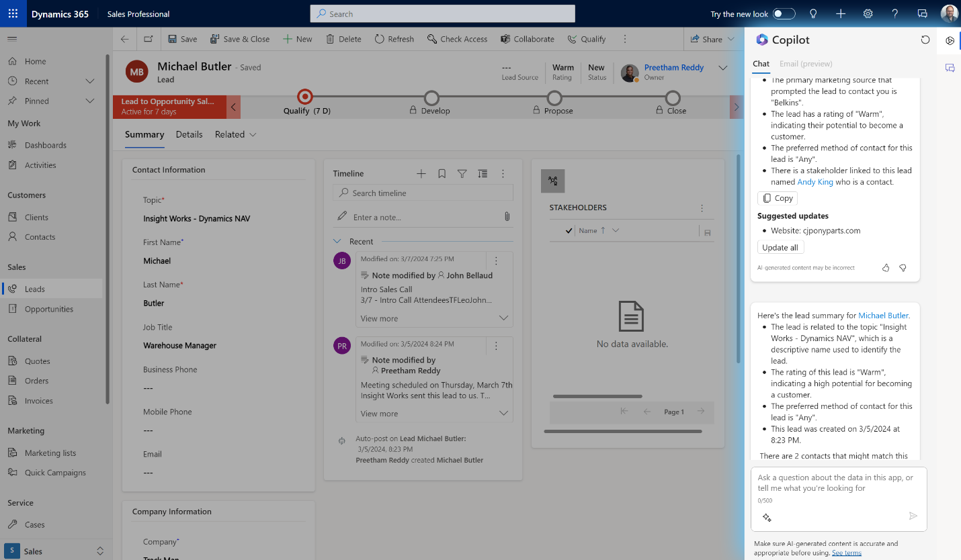
Task: Open the Dynamics 365 app launcher grid
Action: click(13, 13)
